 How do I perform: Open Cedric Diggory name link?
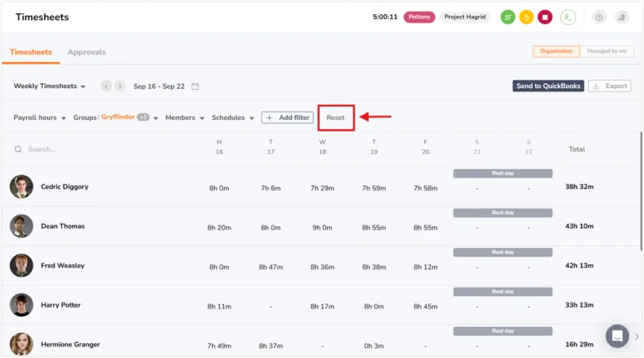(x=65, y=187)
